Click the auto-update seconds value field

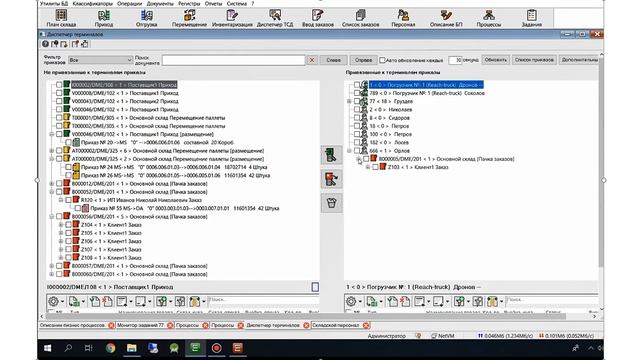click(455, 60)
